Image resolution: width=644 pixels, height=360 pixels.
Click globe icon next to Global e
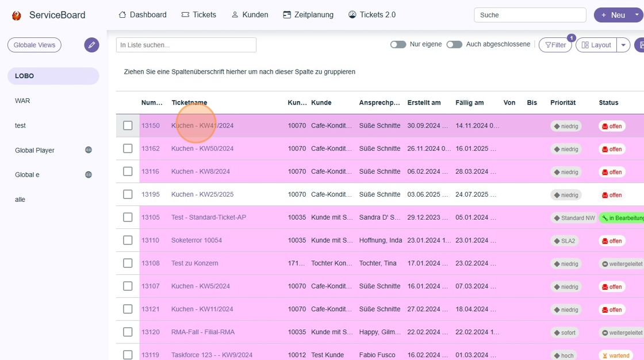pyautogui.click(x=89, y=175)
